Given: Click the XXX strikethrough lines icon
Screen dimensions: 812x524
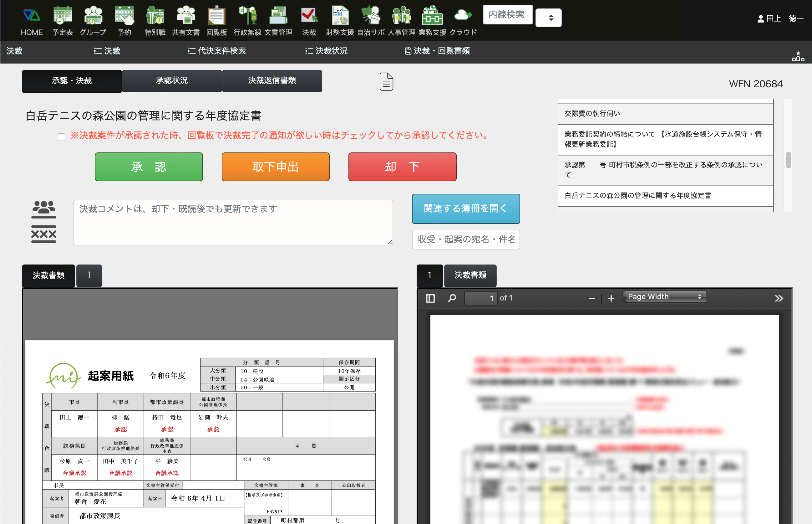Looking at the screenshot, I should [44, 234].
